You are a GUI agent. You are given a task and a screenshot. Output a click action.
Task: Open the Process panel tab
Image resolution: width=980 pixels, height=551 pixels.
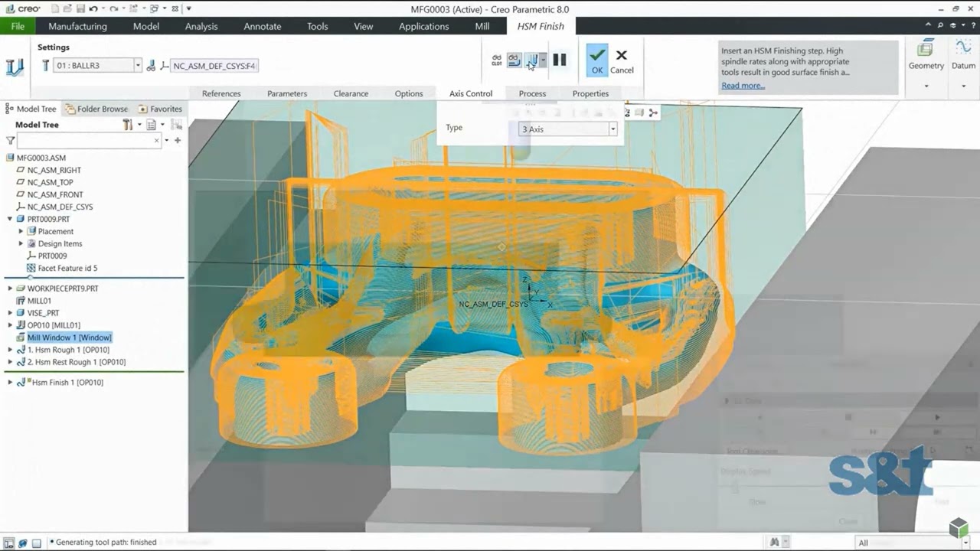click(x=532, y=93)
